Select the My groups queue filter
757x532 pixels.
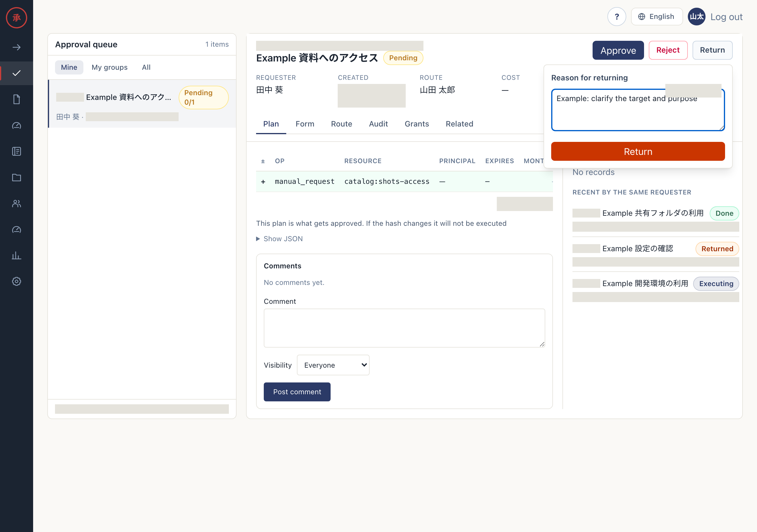pos(109,67)
